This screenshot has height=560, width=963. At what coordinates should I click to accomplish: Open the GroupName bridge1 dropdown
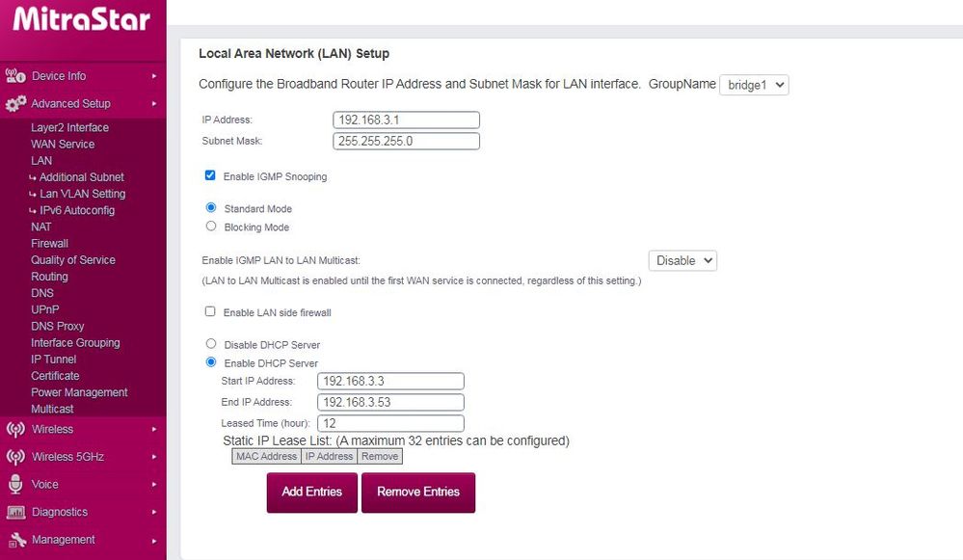pos(754,85)
